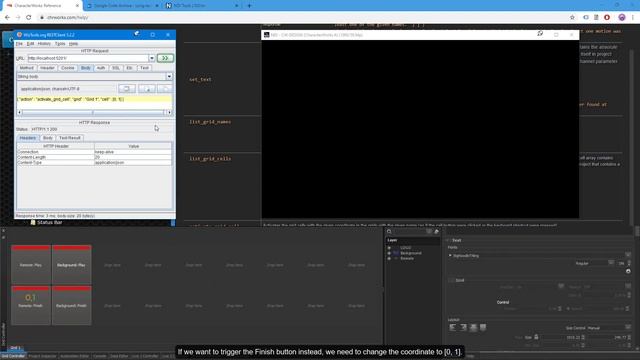
Task: Click the Content-Type header row
Action: coord(94,162)
